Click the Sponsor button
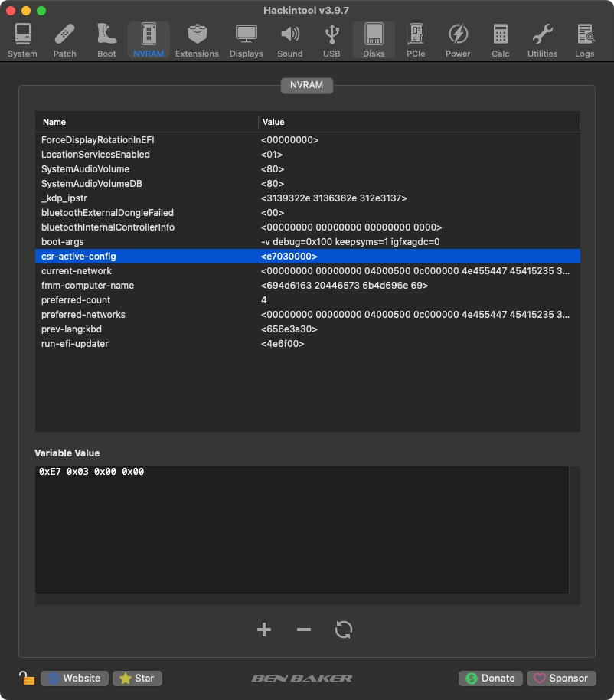This screenshot has width=614, height=700. (561, 678)
